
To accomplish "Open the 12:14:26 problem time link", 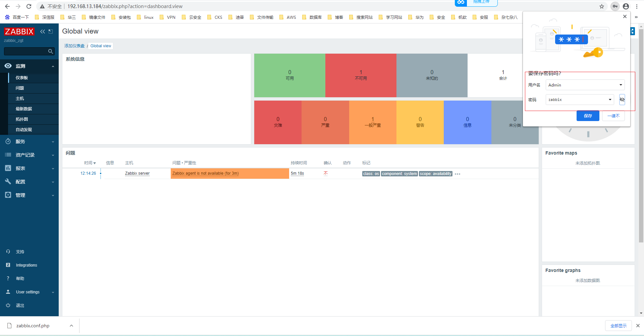I will pyautogui.click(x=88, y=173).
